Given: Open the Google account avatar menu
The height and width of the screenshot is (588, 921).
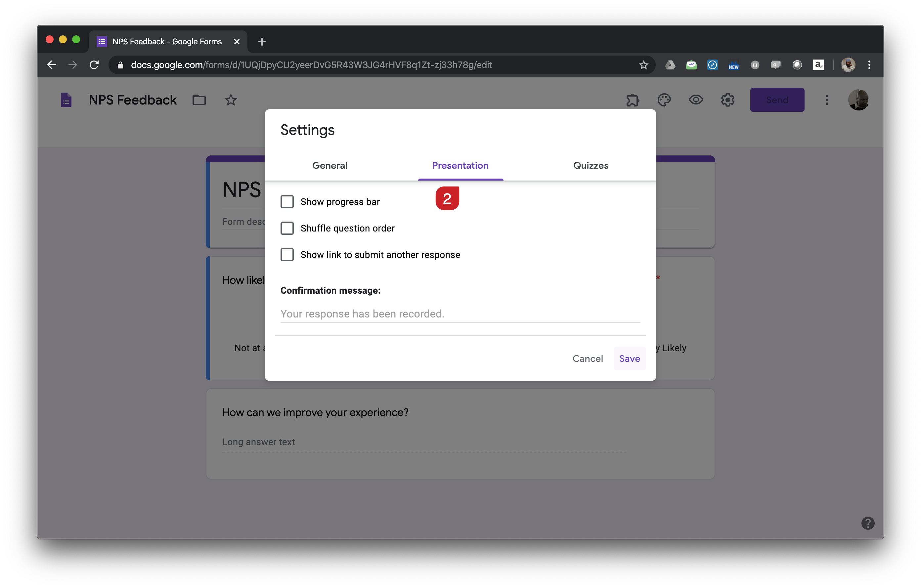Looking at the screenshot, I should tap(858, 100).
